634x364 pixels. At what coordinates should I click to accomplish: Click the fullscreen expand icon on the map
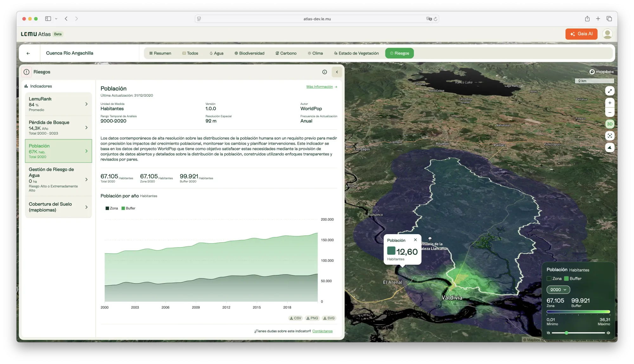(610, 91)
